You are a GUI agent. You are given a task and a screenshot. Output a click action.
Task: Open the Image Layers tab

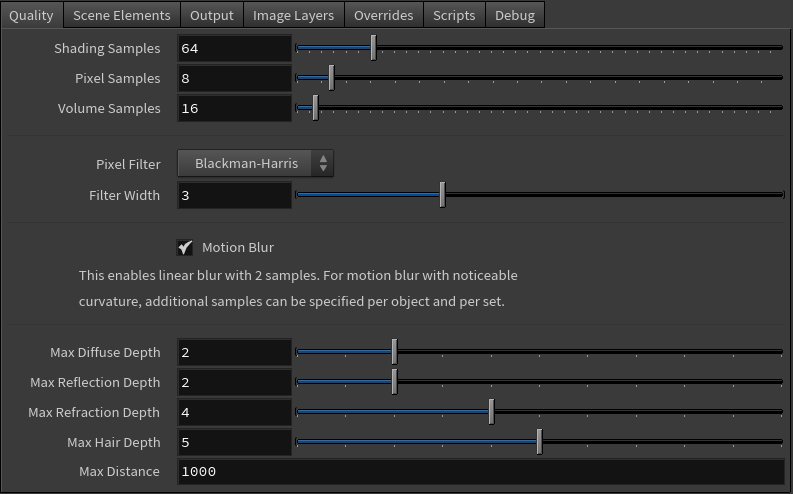(x=294, y=15)
